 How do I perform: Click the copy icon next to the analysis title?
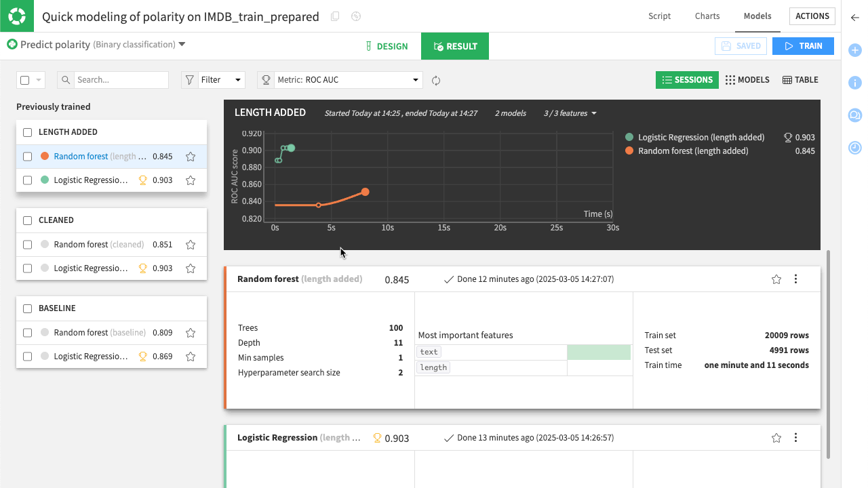[335, 17]
